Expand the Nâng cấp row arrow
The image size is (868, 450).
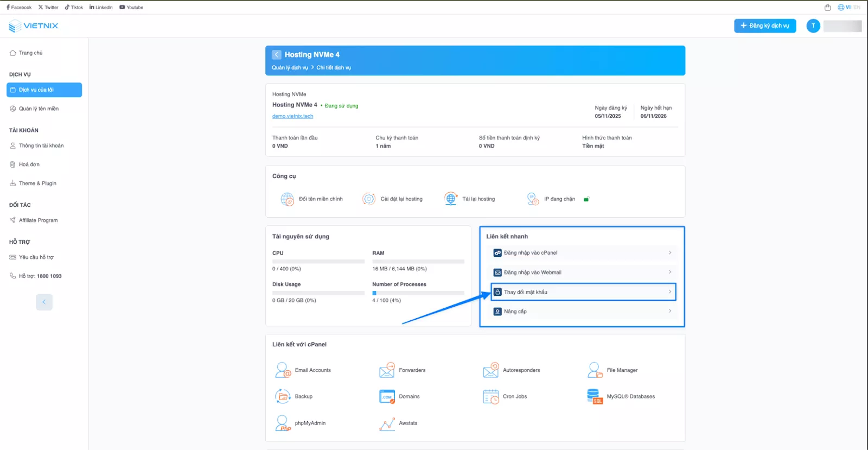tap(669, 312)
